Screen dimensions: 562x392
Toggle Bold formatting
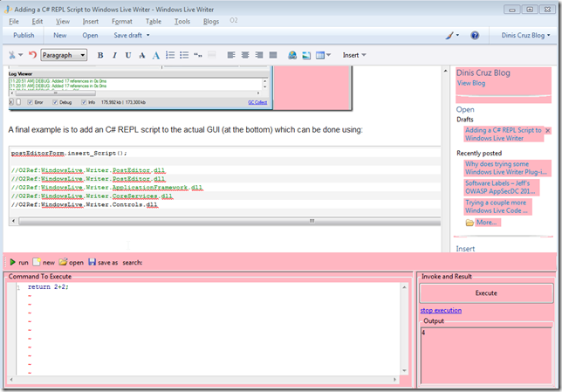(100, 55)
